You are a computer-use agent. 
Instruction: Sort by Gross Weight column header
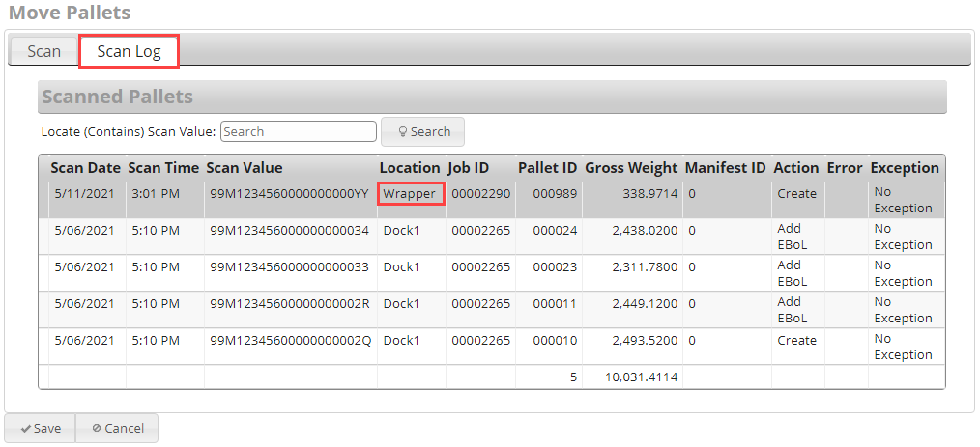pyautogui.click(x=631, y=168)
